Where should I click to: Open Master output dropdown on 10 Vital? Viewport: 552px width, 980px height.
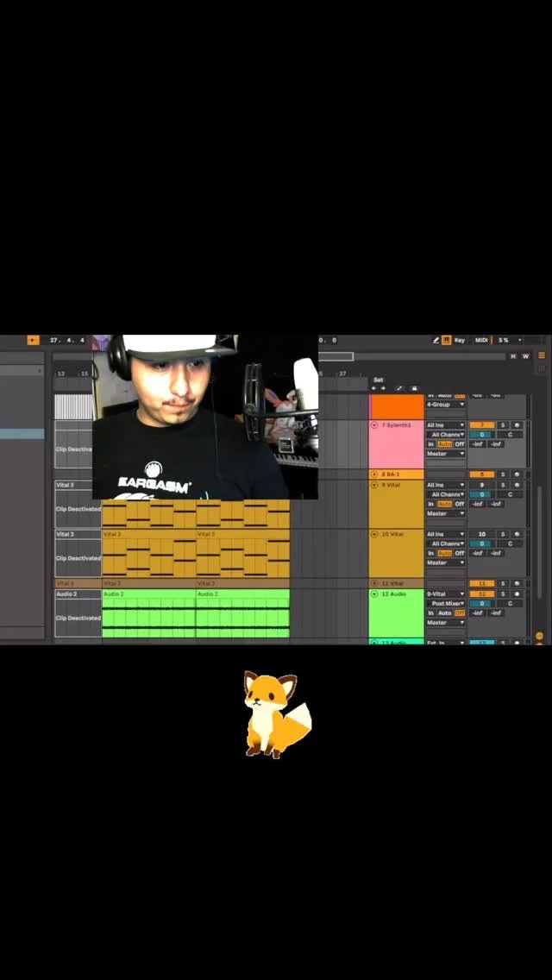pos(446,562)
